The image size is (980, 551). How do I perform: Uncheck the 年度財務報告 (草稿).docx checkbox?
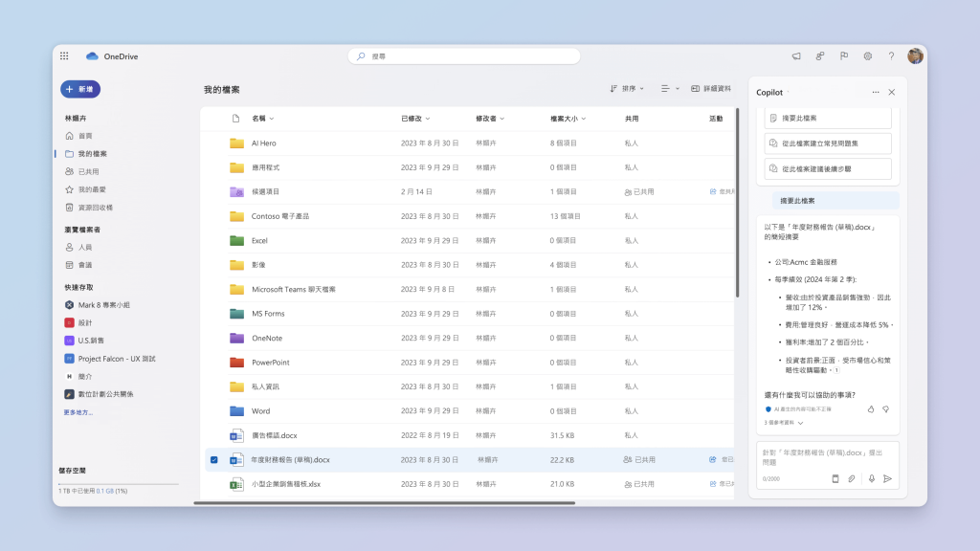coord(213,460)
